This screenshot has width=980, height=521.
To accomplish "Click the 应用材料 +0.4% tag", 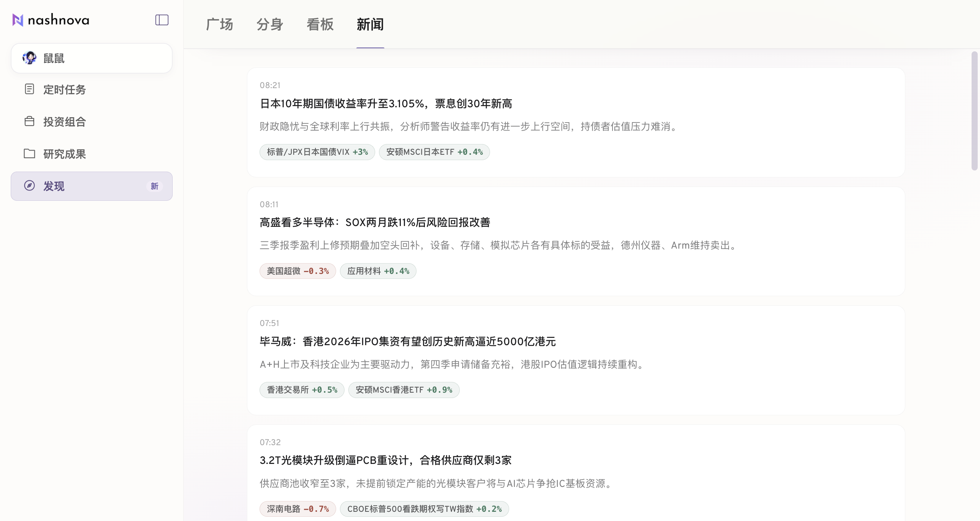I will point(378,271).
